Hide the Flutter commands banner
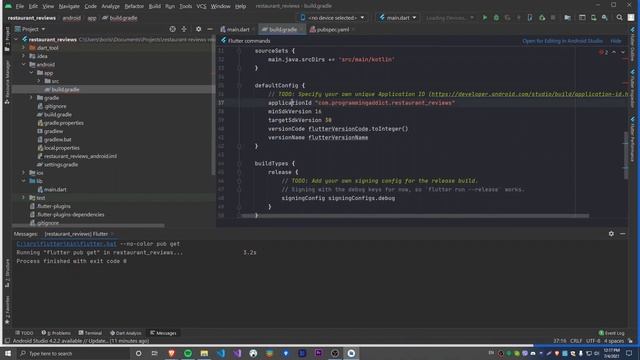Viewport: 640px width, 360px height. click(x=616, y=41)
